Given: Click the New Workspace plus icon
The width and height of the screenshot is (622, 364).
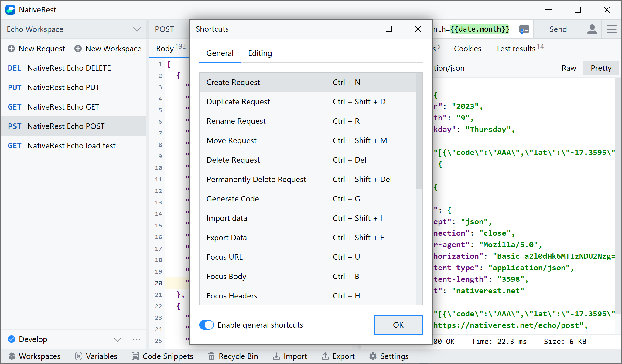Looking at the screenshot, I should click(78, 49).
